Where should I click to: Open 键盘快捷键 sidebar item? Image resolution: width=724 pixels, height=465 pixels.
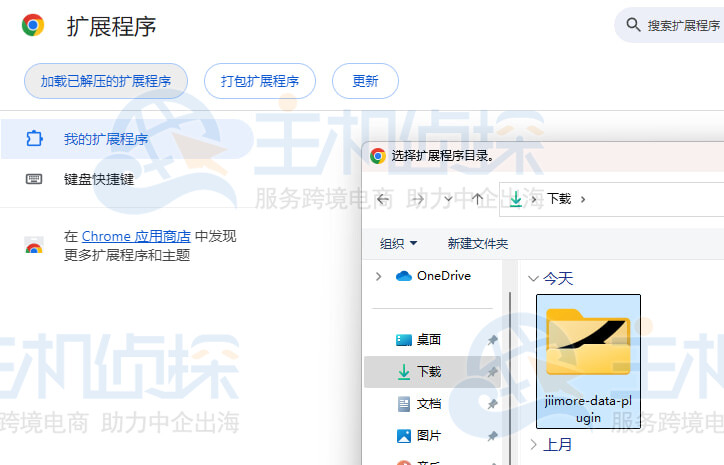(98, 180)
